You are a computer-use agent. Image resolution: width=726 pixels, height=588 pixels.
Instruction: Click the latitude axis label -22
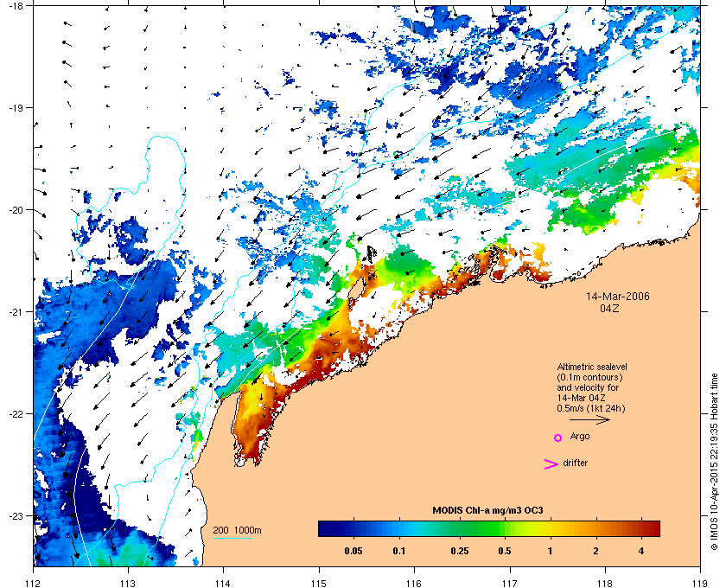[x=16, y=413]
